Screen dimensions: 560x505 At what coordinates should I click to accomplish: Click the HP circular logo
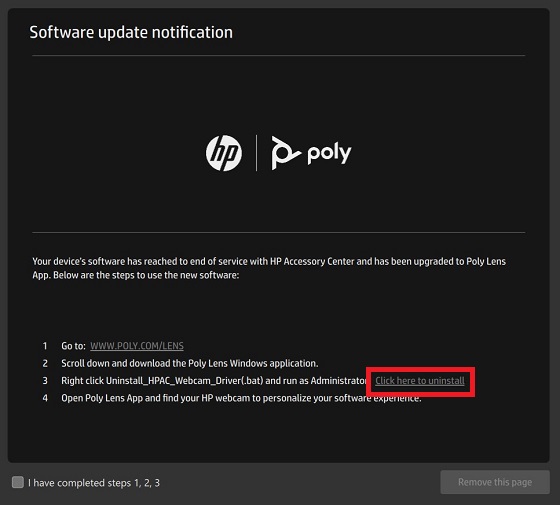click(x=224, y=153)
